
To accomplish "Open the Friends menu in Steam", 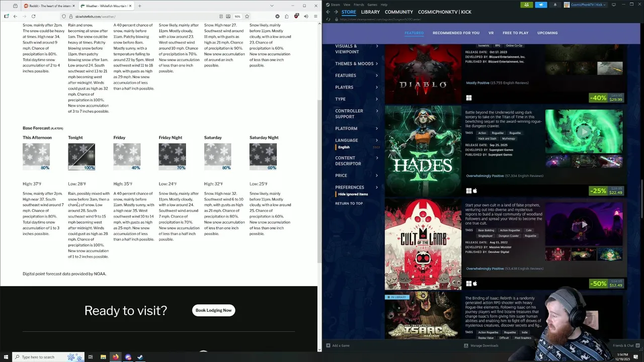I will (359, 5).
